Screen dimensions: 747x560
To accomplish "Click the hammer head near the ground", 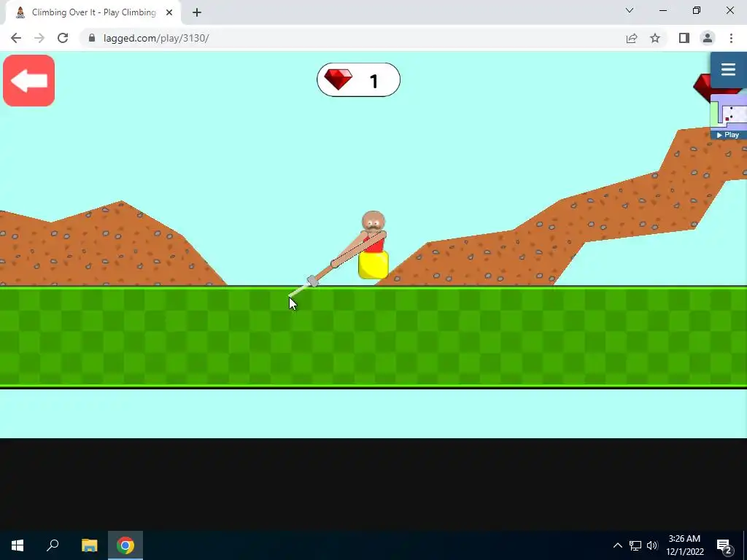I will pos(312,281).
